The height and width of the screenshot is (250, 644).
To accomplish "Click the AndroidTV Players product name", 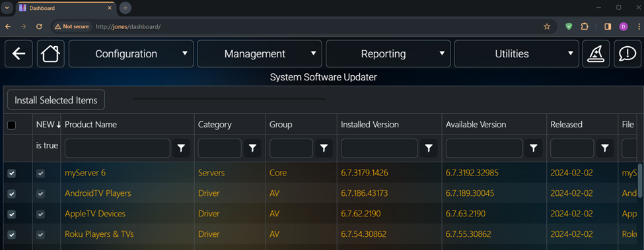I will coord(98,193).
